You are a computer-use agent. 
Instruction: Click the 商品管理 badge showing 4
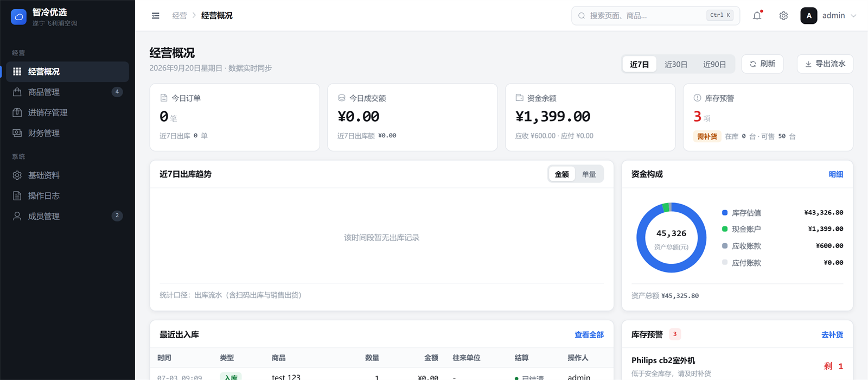click(117, 92)
